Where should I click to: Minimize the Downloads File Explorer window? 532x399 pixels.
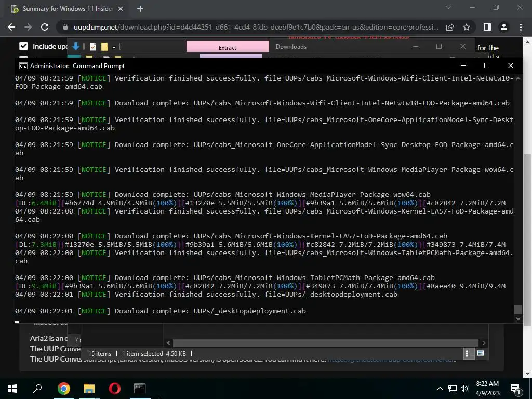(x=415, y=46)
